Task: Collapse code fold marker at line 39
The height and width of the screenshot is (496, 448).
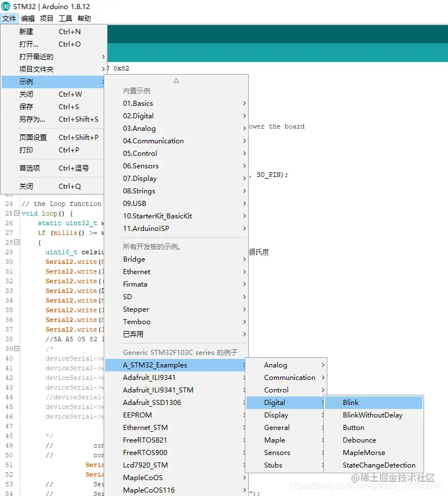Action: 17,348
